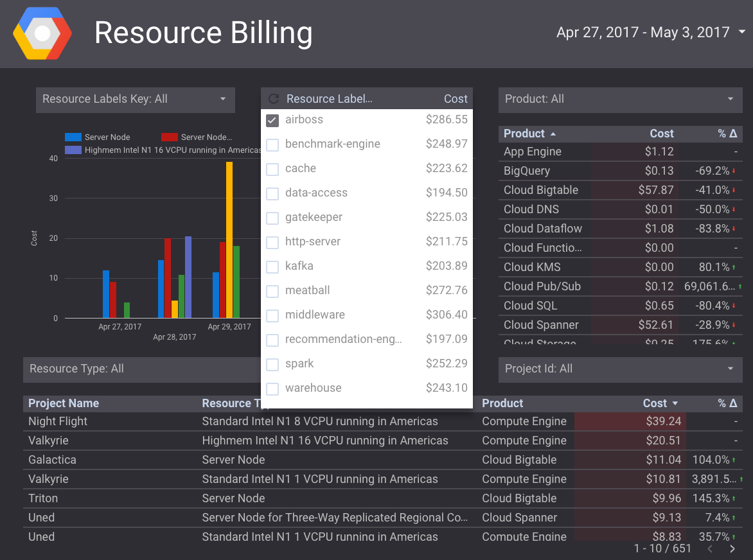Screen dimensions: 753x560
Task: Select the Cloud SQL product row
Action: [621, 306]
